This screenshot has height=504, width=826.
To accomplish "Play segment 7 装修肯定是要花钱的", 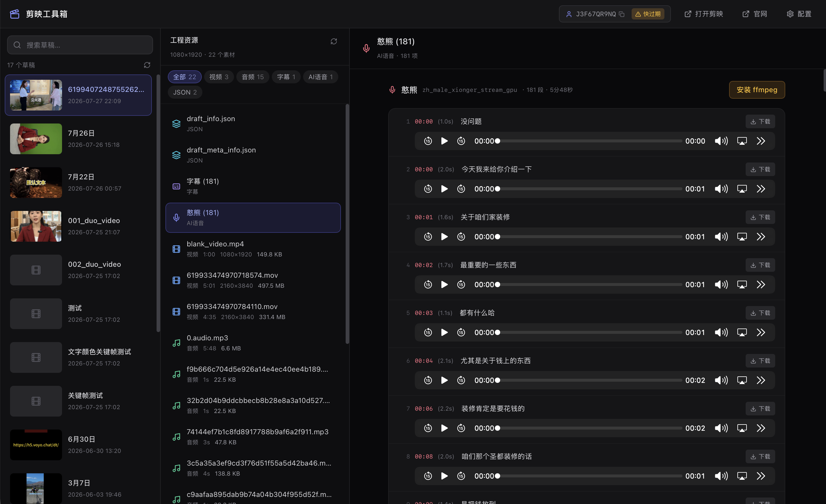I will [x=444, y=428].
